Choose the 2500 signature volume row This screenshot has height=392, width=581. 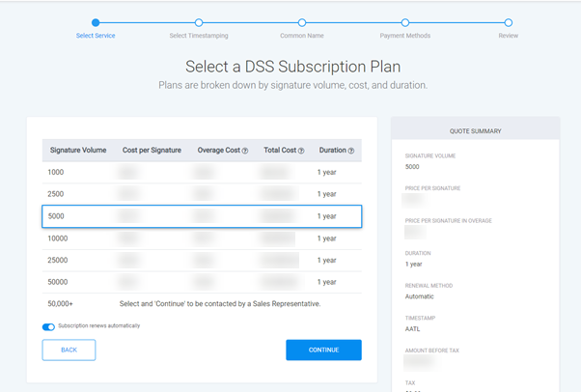(202, 194)
